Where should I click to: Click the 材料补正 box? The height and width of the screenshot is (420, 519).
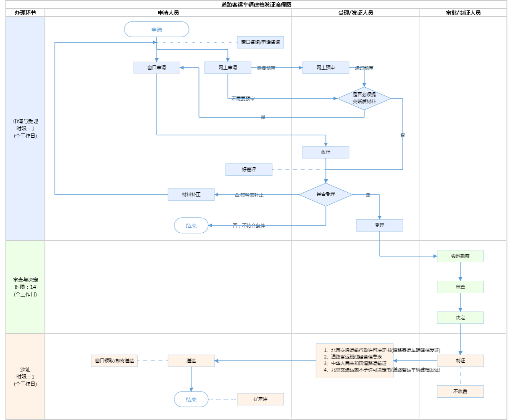(x=191, y=195)
